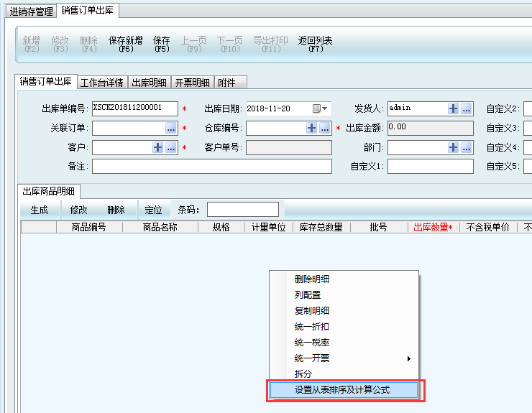Click the plus icon beside 部门 field
This screenshot has height=413, width=532.
pyautogui.click(x=454, y=147)
